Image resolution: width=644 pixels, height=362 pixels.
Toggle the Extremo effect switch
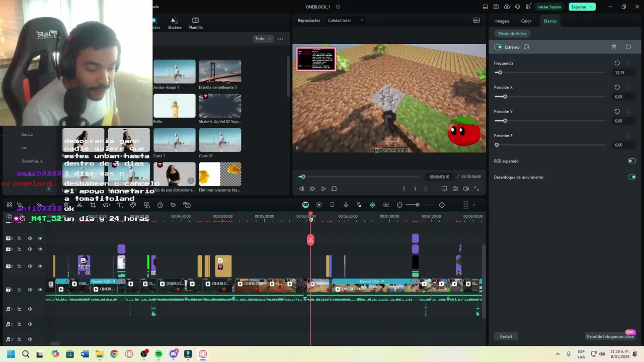(x=498, y=47)
